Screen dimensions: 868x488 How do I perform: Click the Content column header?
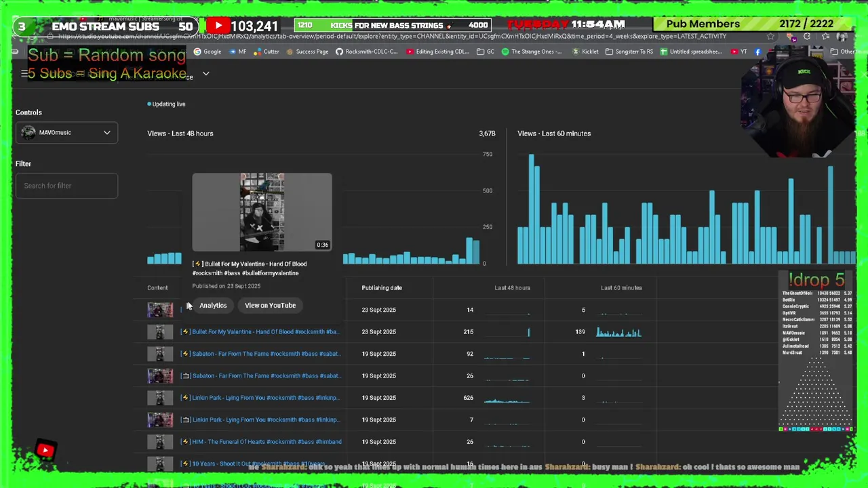(157, 288)
